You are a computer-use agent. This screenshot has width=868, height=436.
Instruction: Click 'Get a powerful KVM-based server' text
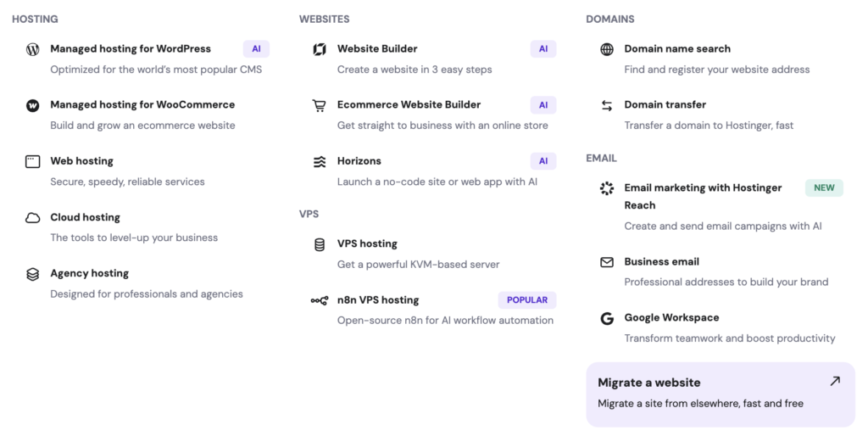tap(419, 265)
